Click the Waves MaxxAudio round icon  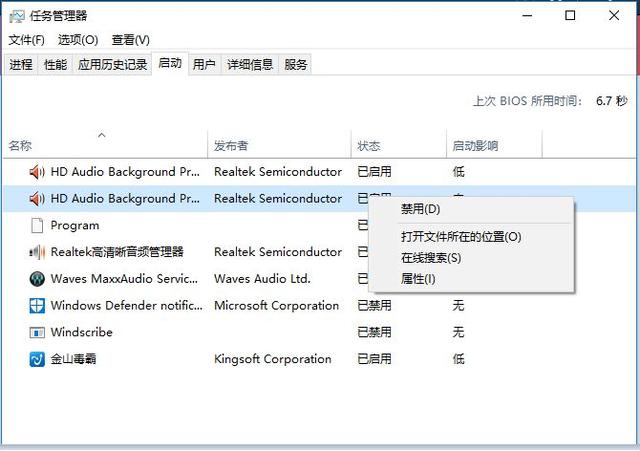[x=37, y=279]
